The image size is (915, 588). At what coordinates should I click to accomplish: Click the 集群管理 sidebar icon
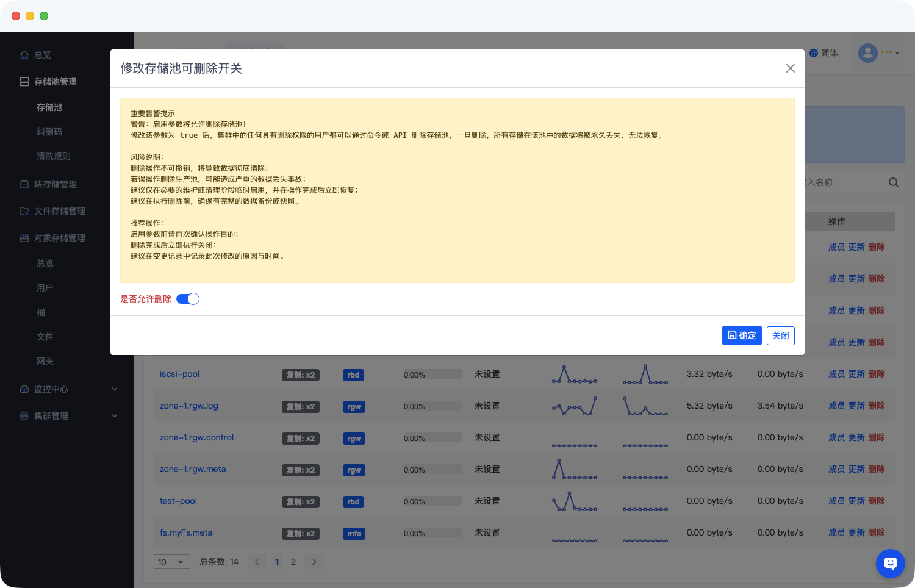24,416
